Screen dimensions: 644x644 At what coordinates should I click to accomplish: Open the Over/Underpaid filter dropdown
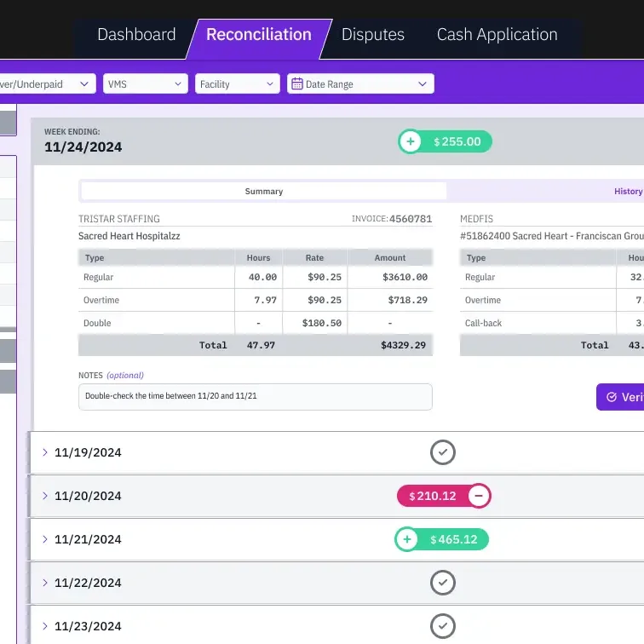[x=47, y=83]
